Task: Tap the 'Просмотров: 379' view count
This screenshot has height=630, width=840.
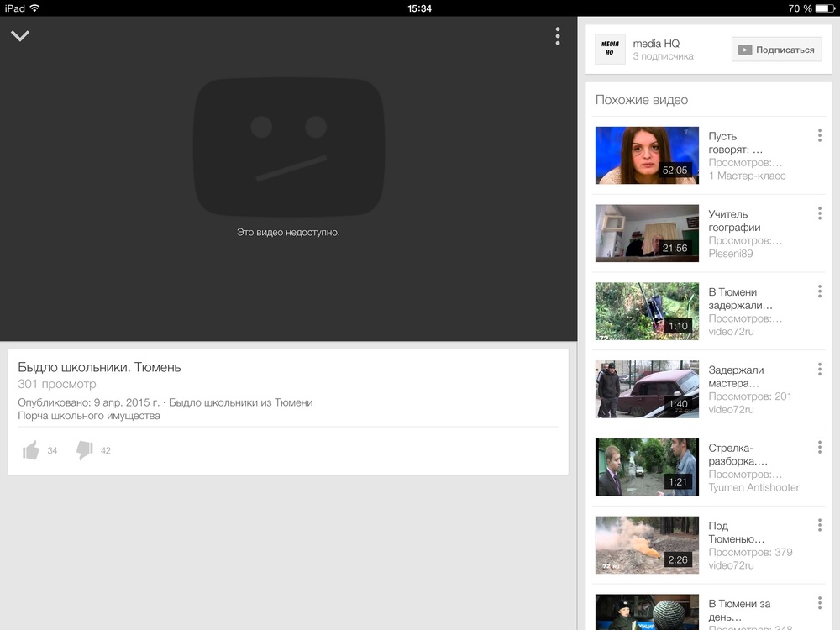Action: tap(750, 553)
